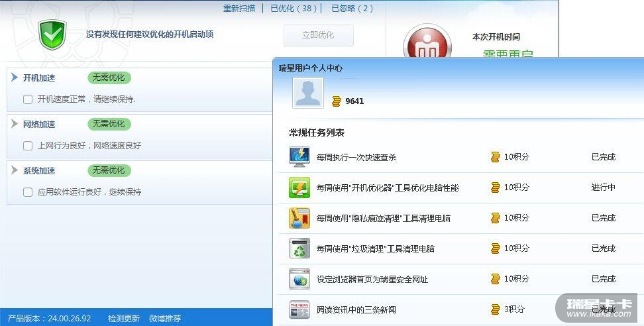Image resolution: width=644 pixels, height=326 pixels.
Task: Click coin icon in 开机优化器 task row
Action: click(x=496, y=188)
